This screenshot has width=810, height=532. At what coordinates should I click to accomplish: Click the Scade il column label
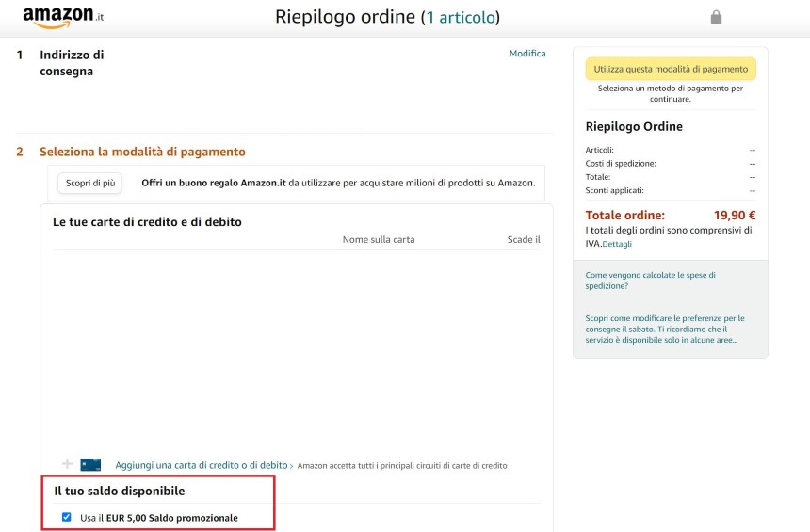coord(524,240)
